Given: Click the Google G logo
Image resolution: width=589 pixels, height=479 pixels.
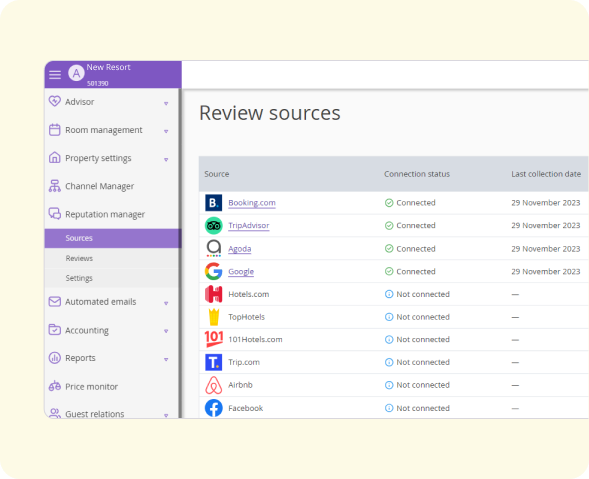Looking at the screenshot, I should [x=213, y=271].
